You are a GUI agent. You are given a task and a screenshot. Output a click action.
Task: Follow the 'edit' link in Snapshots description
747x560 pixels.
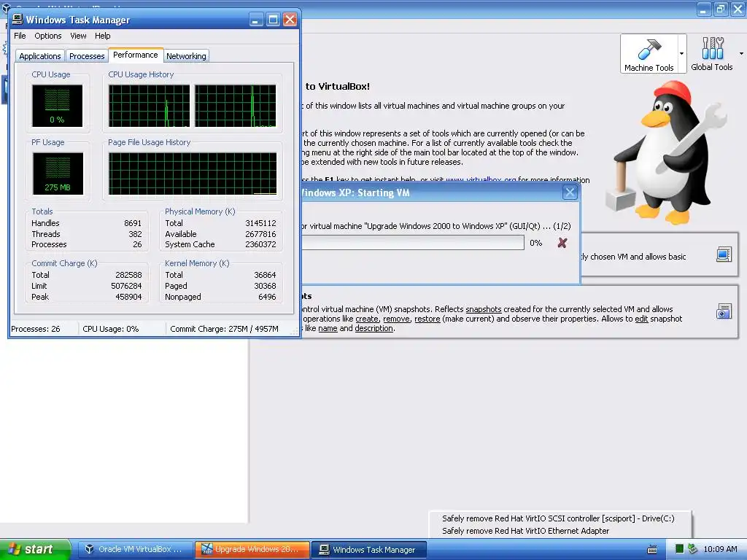coord(642,319)
